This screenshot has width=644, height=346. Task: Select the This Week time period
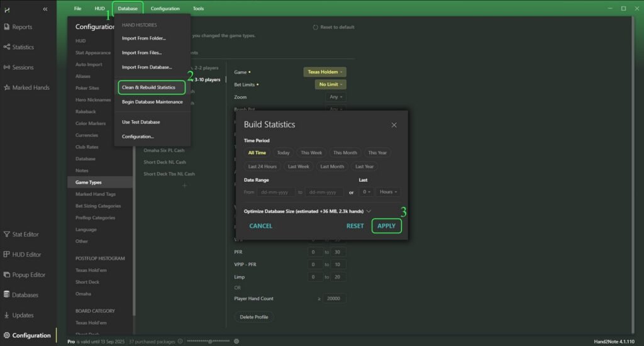[x=311, y=153]
